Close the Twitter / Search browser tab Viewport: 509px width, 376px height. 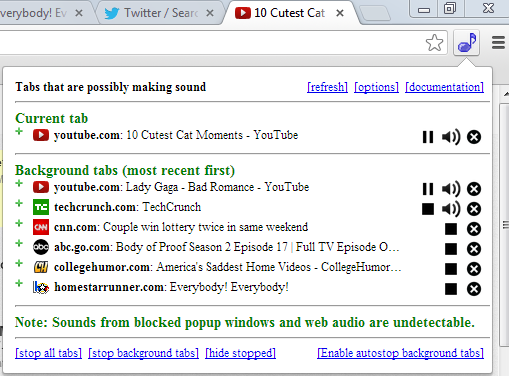(210, 13)
